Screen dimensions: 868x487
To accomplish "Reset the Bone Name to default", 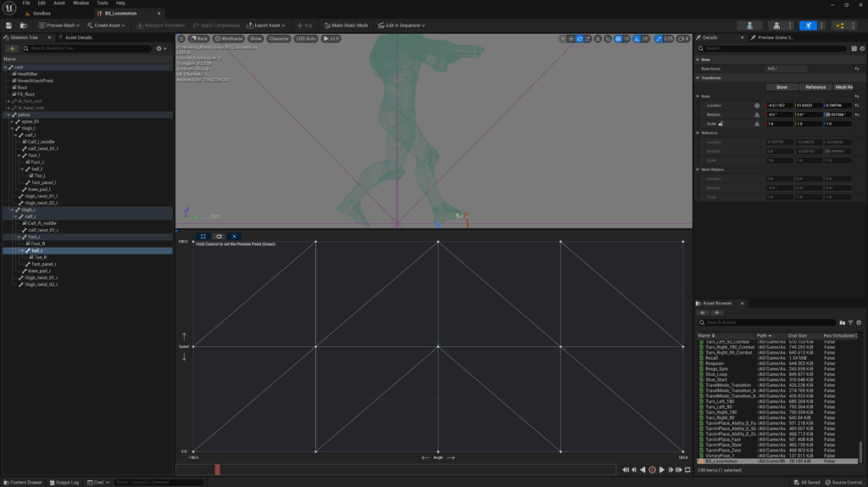I will (x=856, y=69).
